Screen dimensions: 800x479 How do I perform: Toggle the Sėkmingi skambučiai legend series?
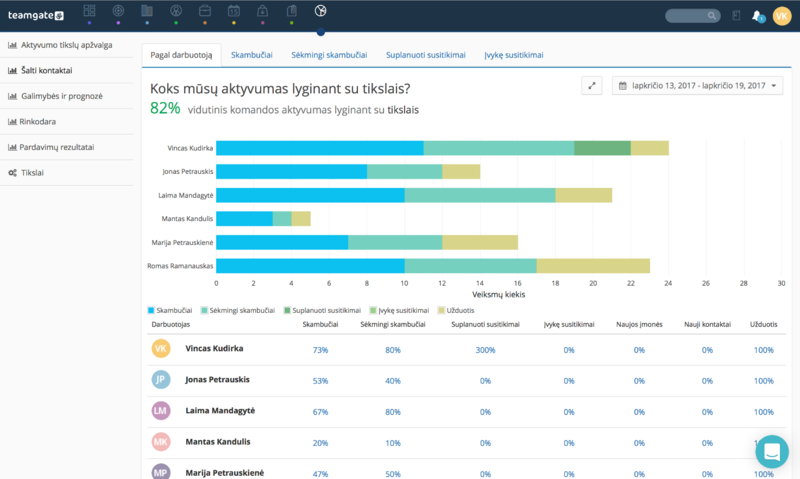(238, 310)
